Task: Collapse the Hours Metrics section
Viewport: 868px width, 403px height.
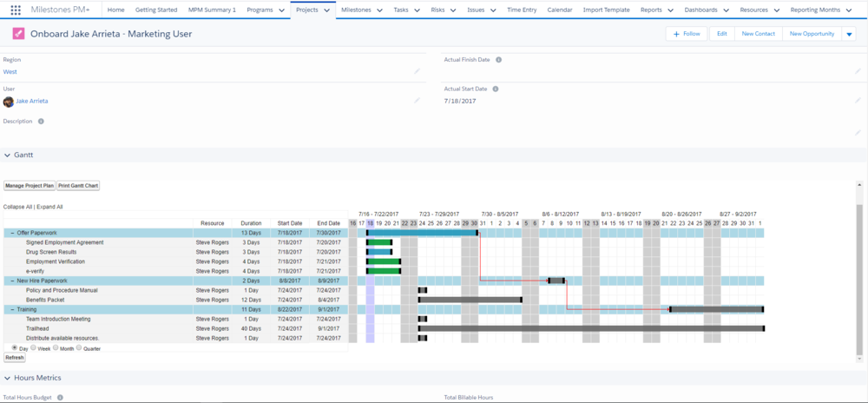Action: click(8, 378)
